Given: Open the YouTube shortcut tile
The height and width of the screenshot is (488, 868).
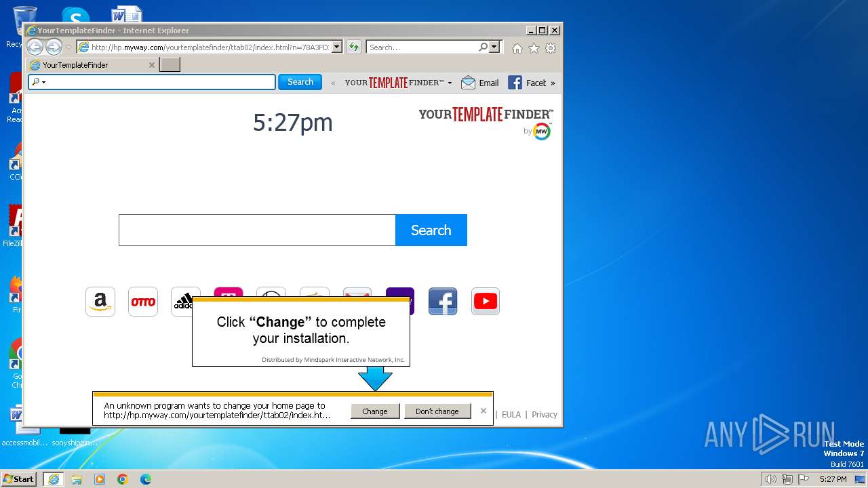Looking at the screenshot, I should (x=486, y=302).
